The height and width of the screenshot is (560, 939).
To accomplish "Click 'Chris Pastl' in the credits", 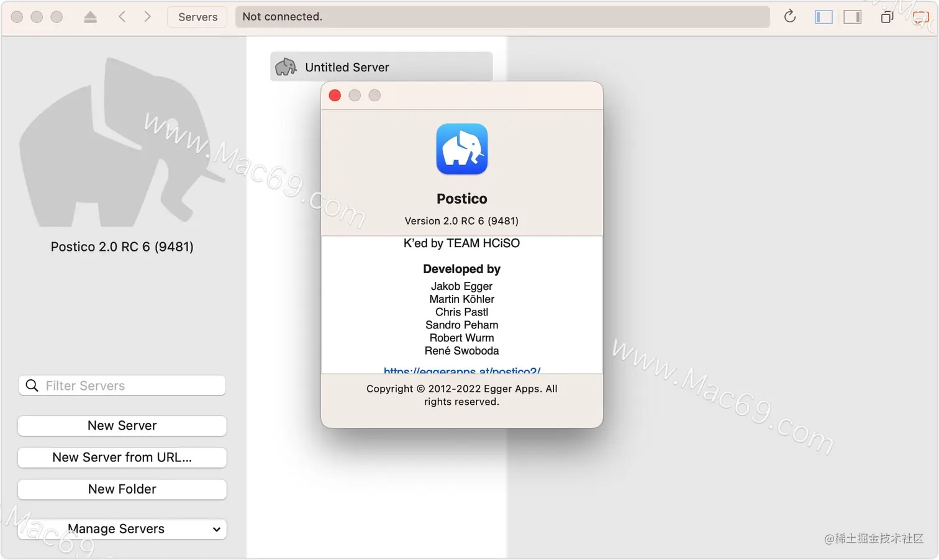I will (462, 312).
